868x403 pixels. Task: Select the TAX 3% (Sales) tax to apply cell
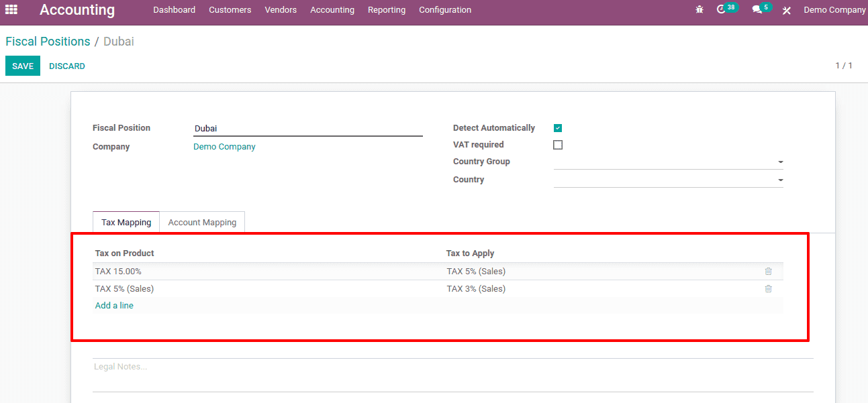(602, 289)
